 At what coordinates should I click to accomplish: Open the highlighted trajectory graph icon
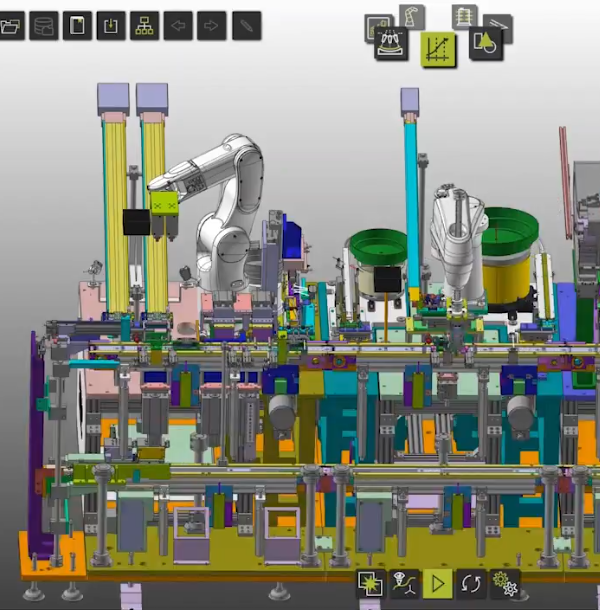[x=438, y=50]
